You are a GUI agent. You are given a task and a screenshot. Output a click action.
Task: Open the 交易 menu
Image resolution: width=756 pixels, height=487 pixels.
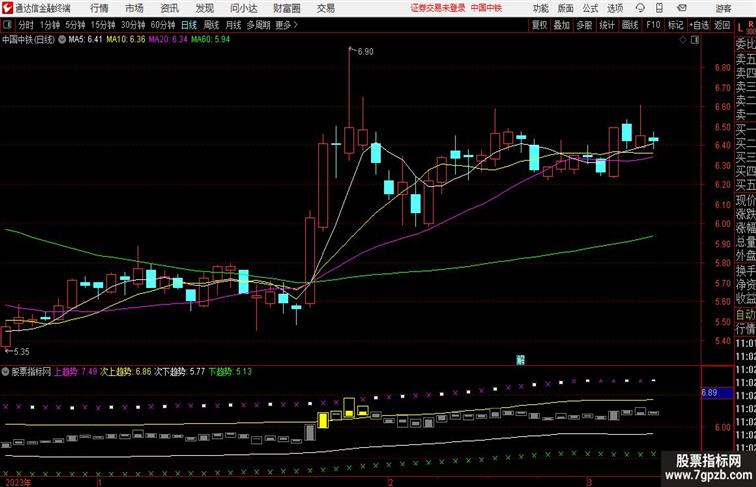pos(325,8)
